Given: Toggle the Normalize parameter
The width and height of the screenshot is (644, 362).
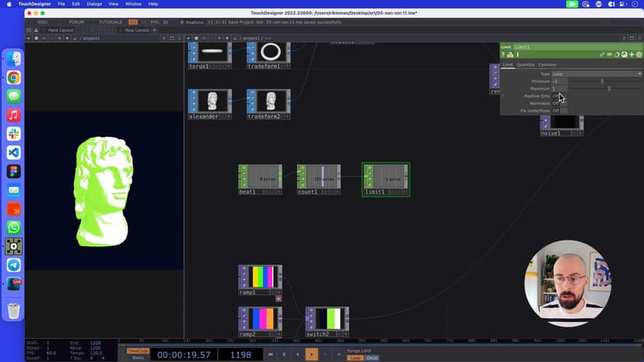Looking at the screenshot, I should point(556,103).
